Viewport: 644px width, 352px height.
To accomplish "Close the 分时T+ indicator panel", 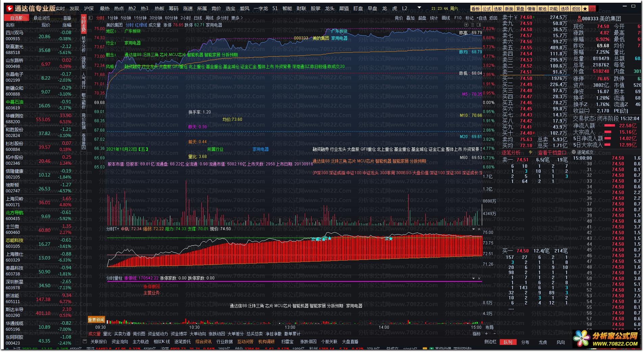I will (x=479, y=229).
